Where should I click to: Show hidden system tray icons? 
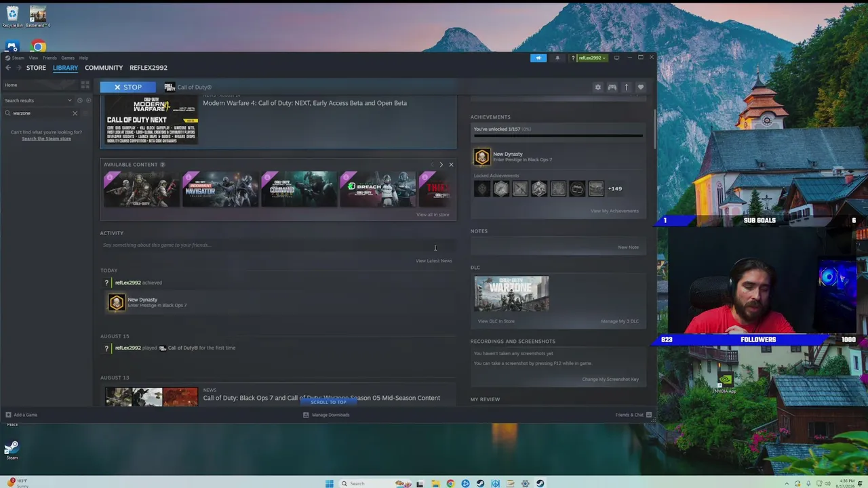point(787,483)
